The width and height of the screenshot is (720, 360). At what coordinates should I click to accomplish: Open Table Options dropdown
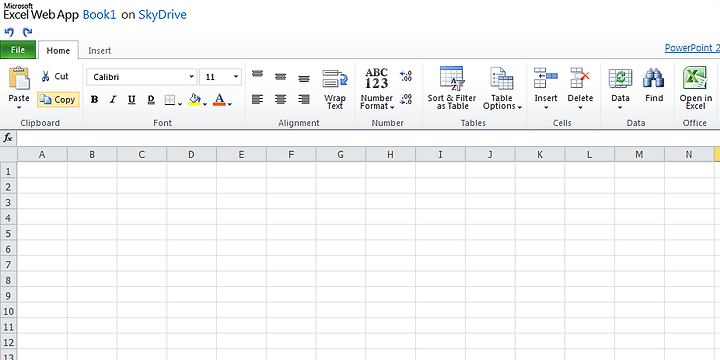[502, 89]
